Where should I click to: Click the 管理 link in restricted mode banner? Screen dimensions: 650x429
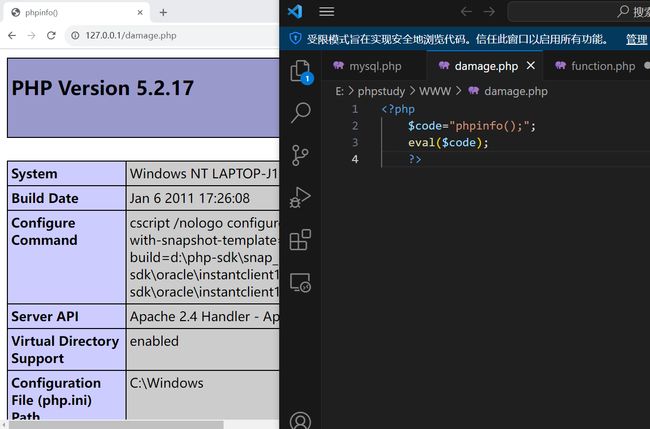pyautogui.click(x=636, y=39)
